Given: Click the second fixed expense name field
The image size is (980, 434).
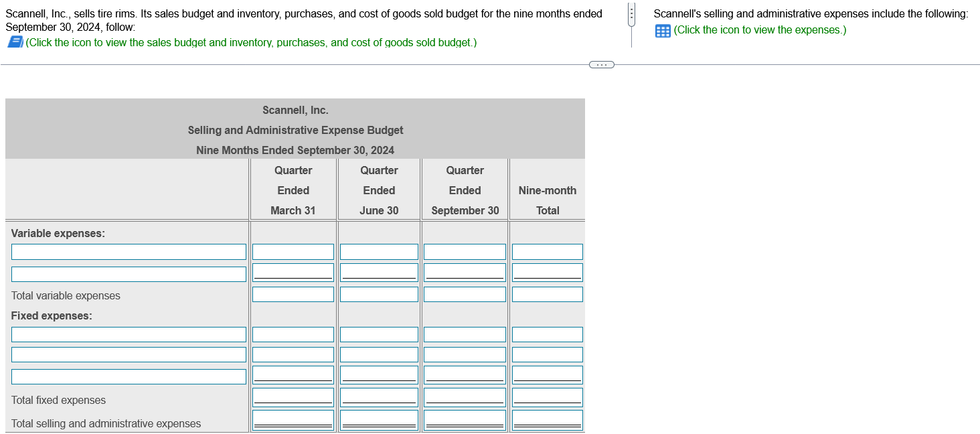Looking at the screenshot, I should [129, 354].
